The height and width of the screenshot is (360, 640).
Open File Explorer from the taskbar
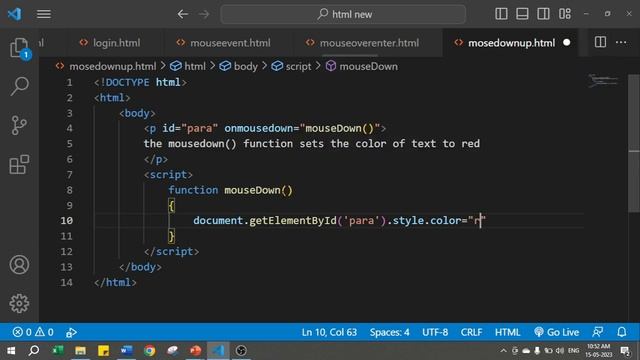point(80,351)
